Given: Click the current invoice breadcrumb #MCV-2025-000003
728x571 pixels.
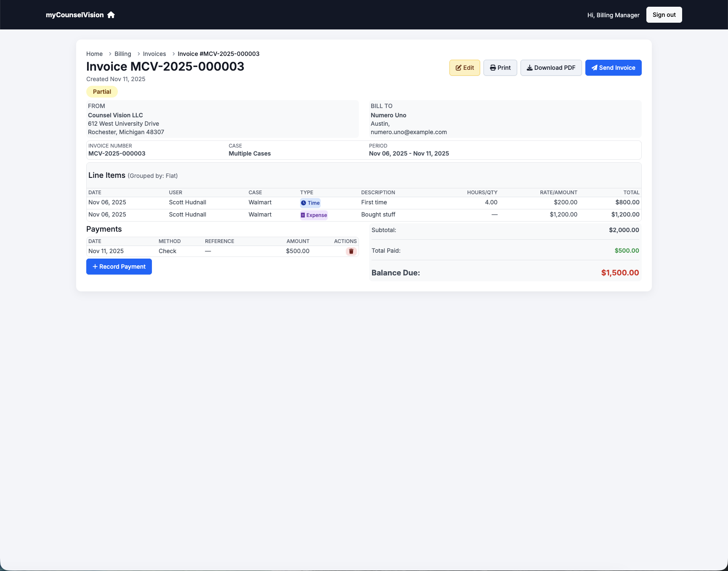Looking at the screenshot, I should click(218, 54).
